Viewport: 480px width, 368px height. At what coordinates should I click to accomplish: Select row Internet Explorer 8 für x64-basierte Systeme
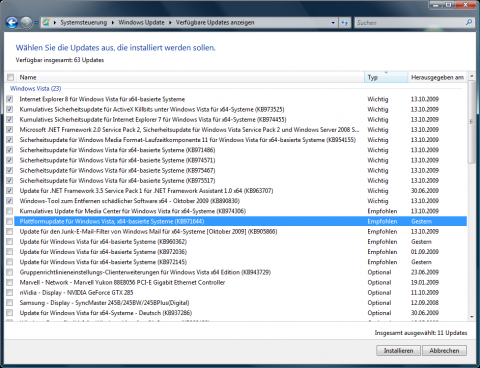(x=240, y=99)
